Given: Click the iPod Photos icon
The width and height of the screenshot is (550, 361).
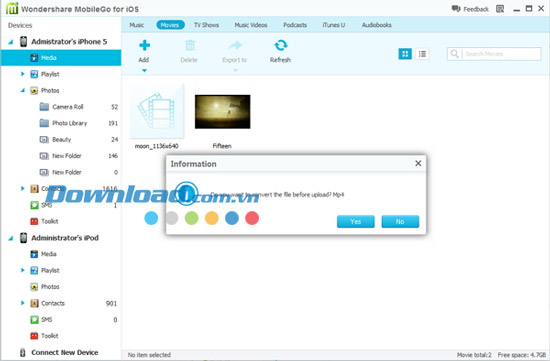Looking at the screenshot, I should (x=34, y=287).
